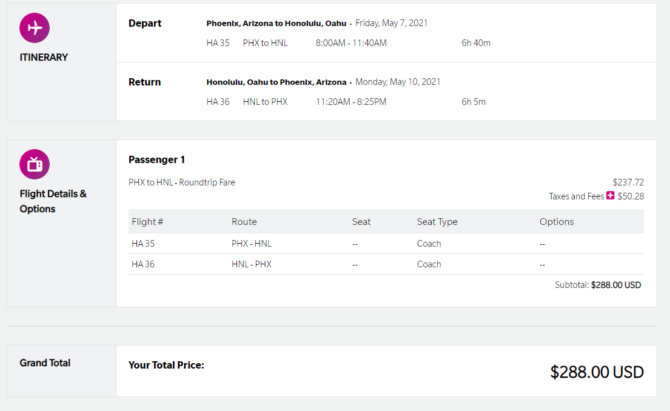
Task: Expand Taxes and Fees plus icon
Action: [610, 195]
